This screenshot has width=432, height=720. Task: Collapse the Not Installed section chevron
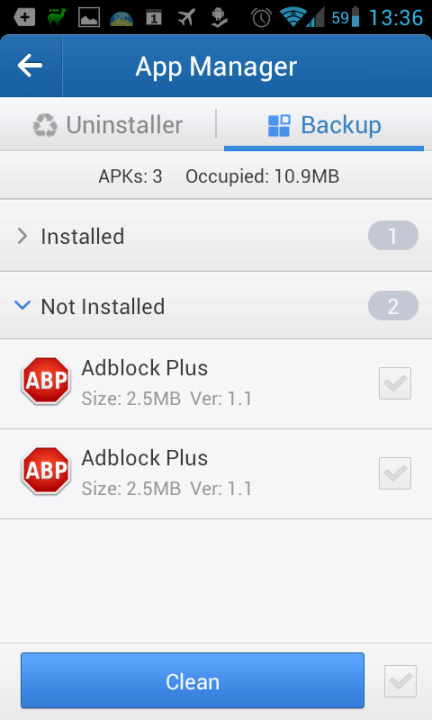[22, 305]
